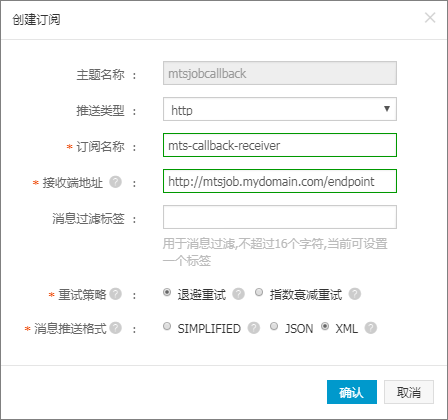Viewport: 448px width, 420px height.
Task: Open help icon after SIMPLIFIED option
Action: point(254,328)
